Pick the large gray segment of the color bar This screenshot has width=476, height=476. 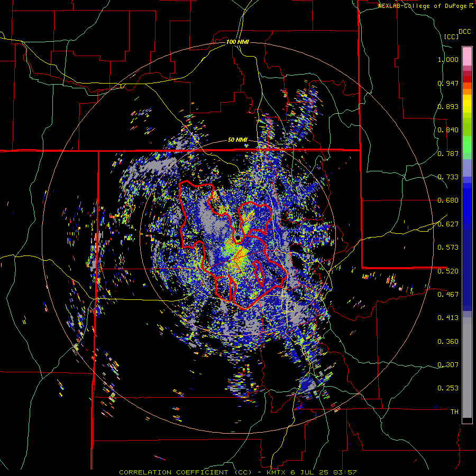pos(467,368)
